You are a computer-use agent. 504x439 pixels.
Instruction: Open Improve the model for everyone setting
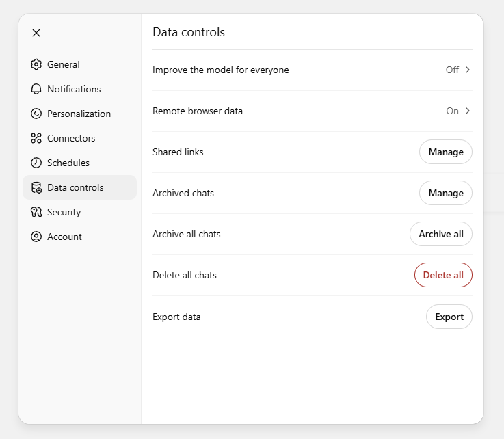point(220,70)
